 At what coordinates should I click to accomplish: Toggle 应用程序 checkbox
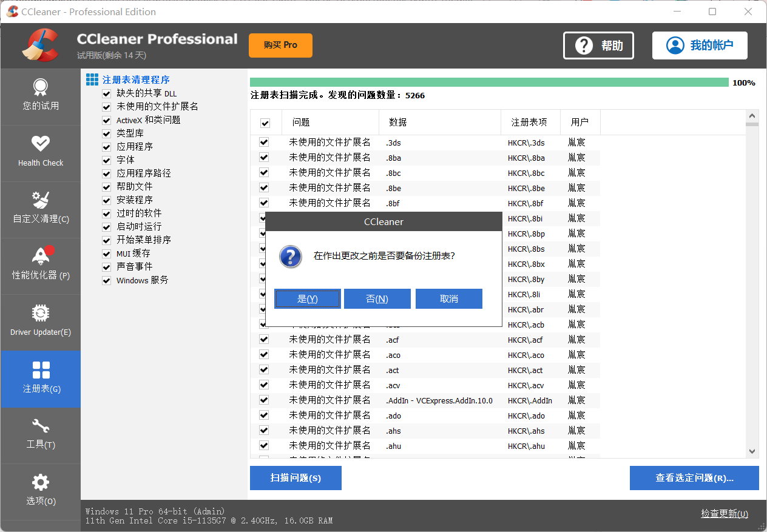click(106, 147)
